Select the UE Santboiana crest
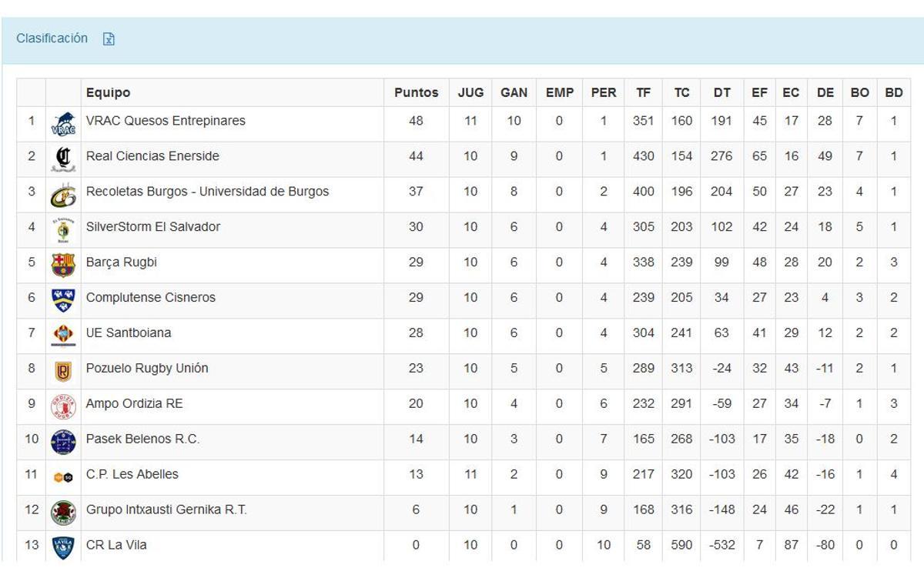The height and width of the screenshot is (578, 924). [63, 332]
